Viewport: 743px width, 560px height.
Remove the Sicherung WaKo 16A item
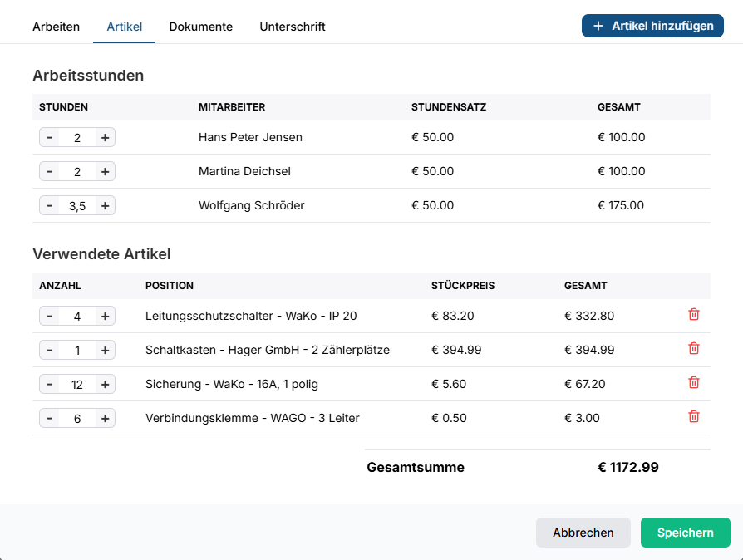coord(694,383)
